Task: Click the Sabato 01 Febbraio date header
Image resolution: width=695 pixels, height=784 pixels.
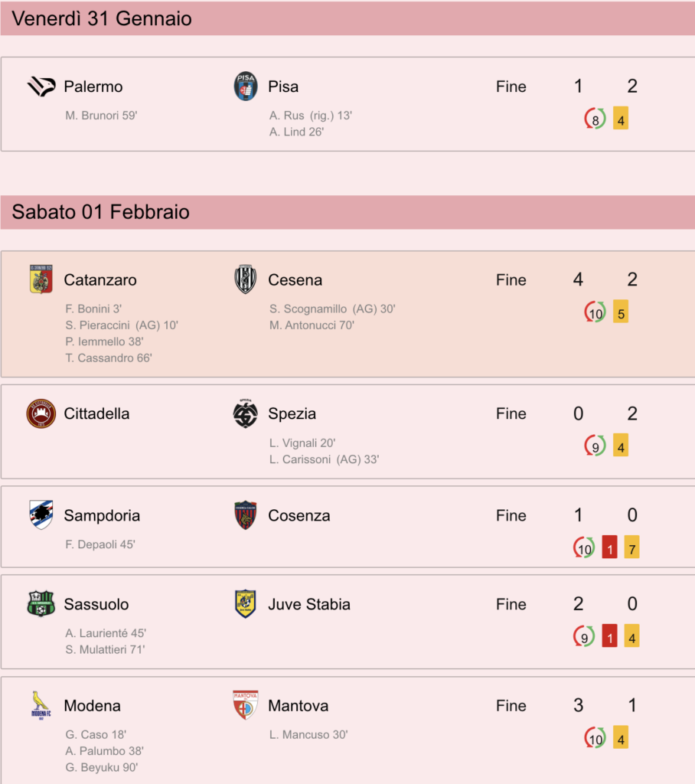Action: click(347, 212)
